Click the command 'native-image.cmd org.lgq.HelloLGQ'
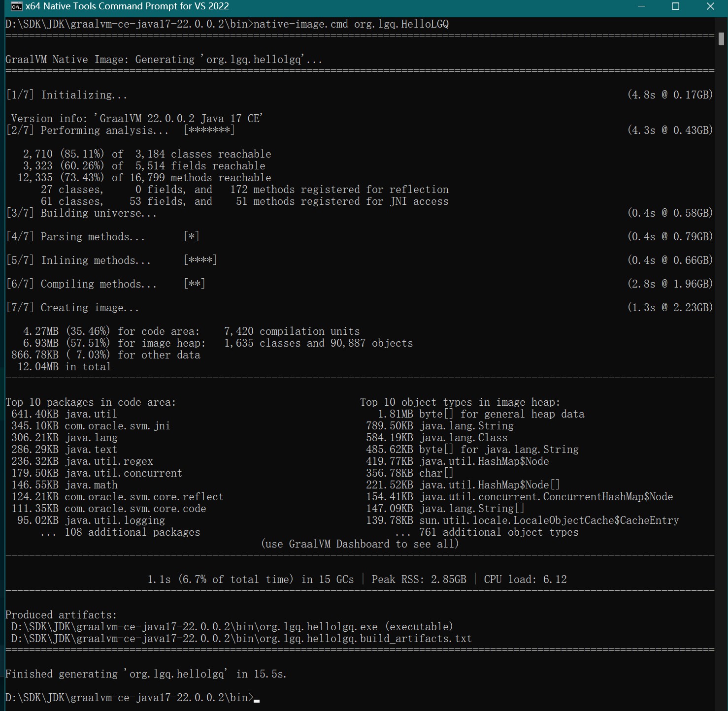 tap(351, 24)
